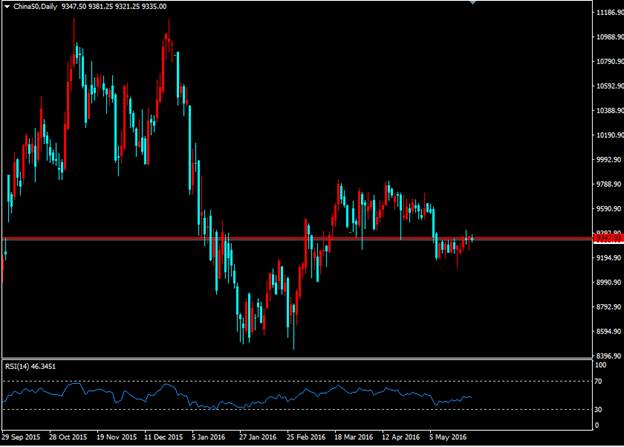Click the RSI(14) 46.3451 indicator label
Image resolution: width=624 pixels, height=447 pixels.
pyautogui.click(x=30, y=366)
